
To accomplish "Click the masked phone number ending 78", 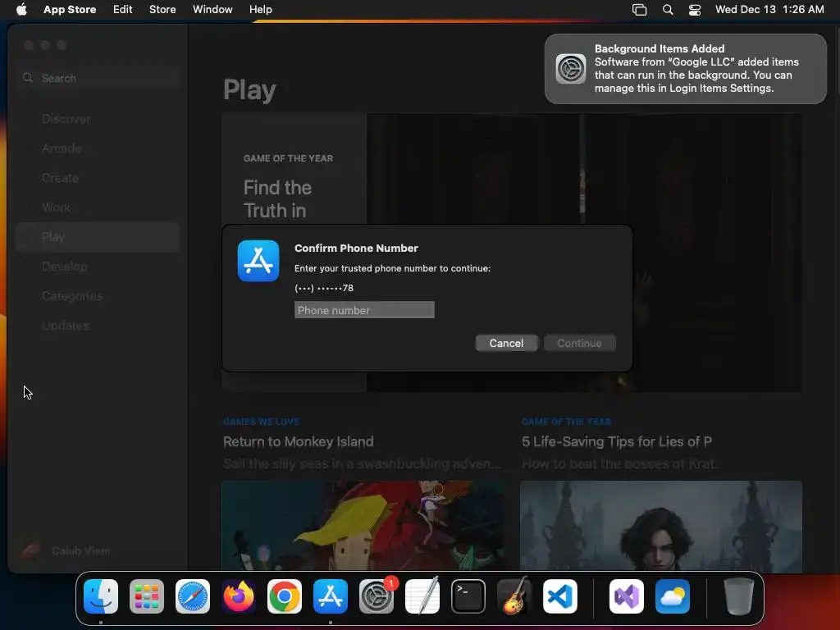I will point(324,288).
